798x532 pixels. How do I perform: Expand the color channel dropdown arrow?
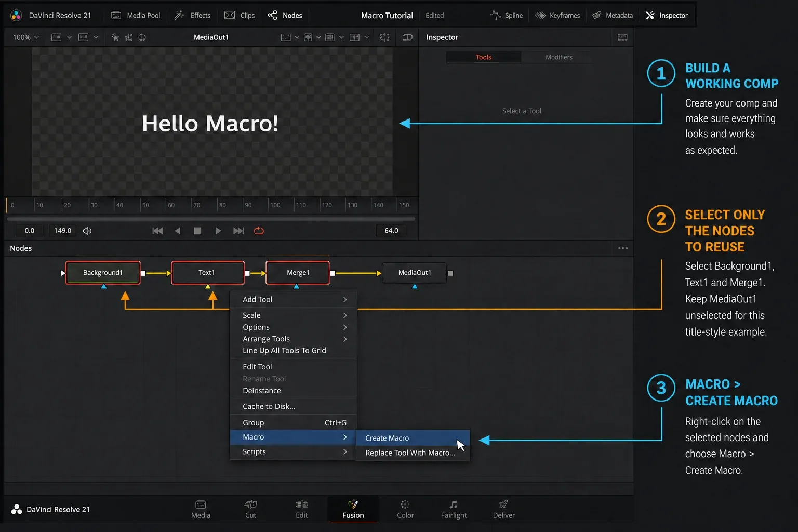318,37
